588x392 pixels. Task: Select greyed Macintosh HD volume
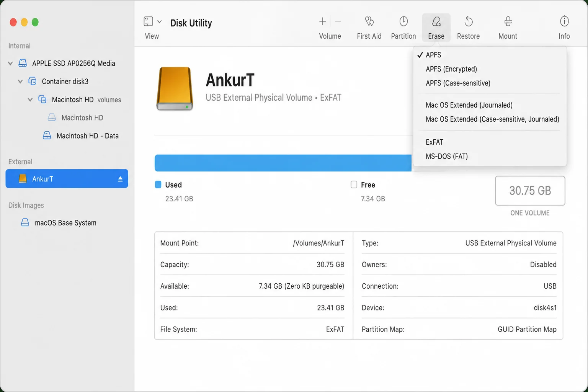pos(82,118)
